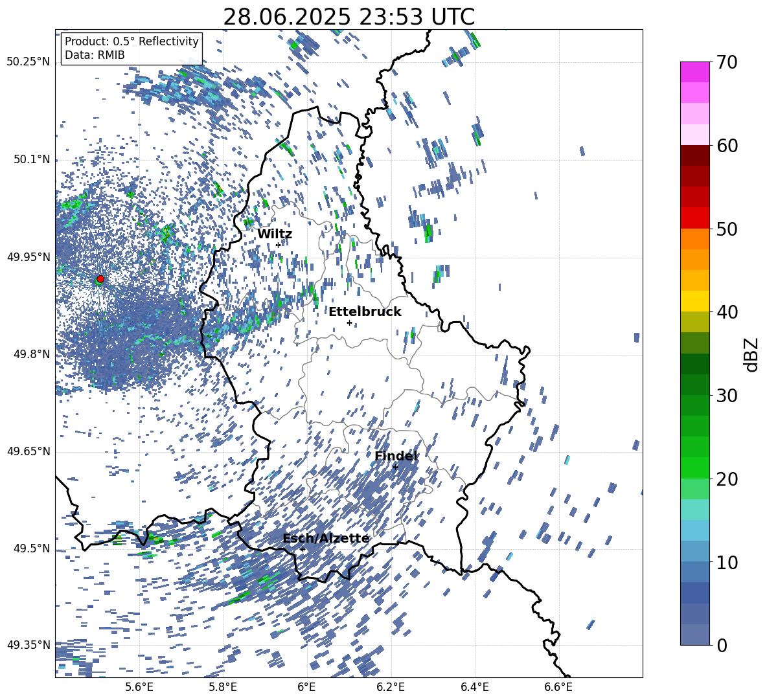
Task: Click the red radar location marker
Action: pyautogui.click(x=100, y=279)
